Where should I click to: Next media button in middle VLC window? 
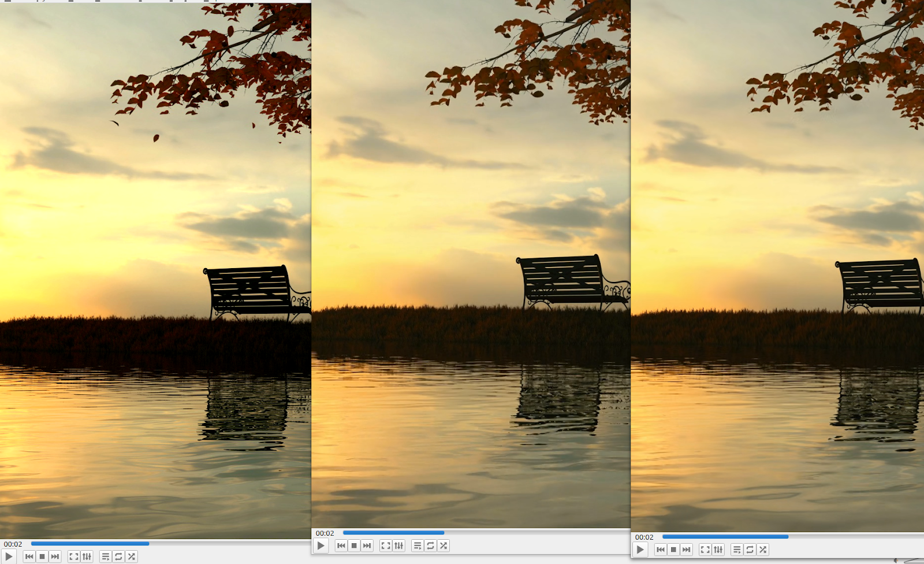(367, 546)
